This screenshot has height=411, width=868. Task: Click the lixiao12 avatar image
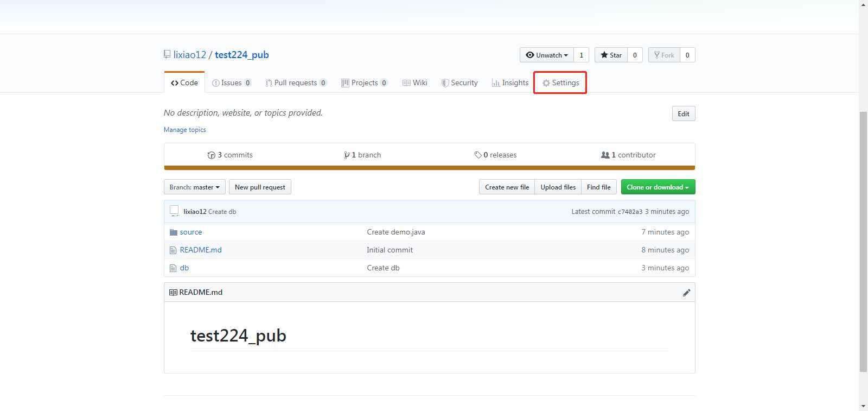coord(174,211)
